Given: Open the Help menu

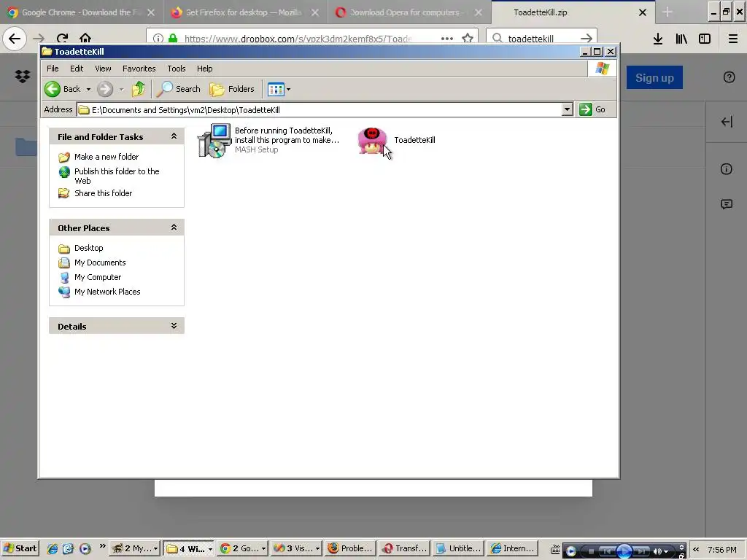Looking at the screenshot, I should coord(205,69).
